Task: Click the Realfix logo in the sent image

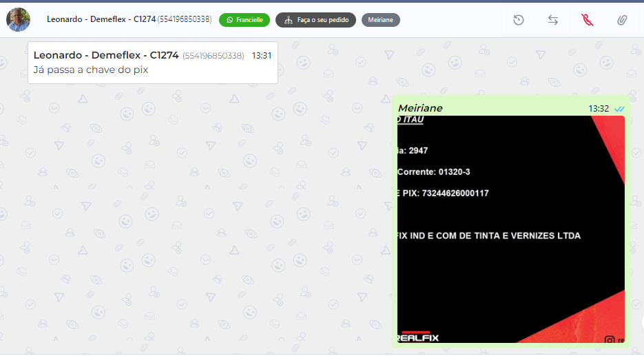Action: click(418, 337)
